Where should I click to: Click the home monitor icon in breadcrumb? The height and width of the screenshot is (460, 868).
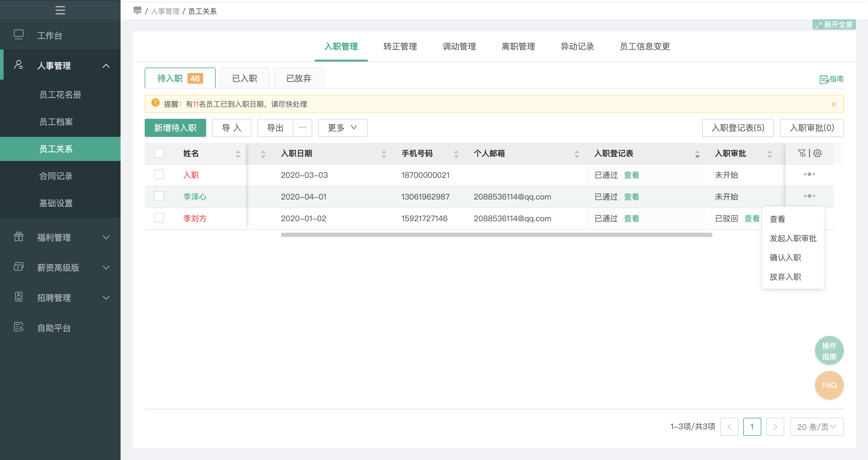[137, 11]
